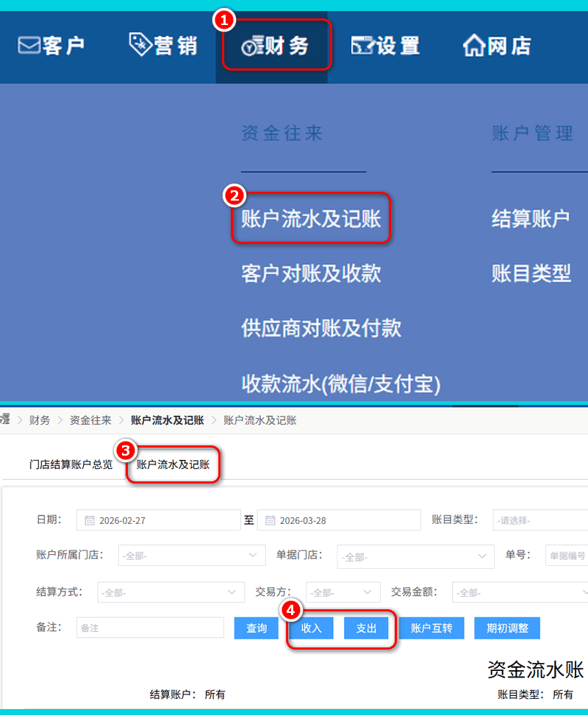588x715 pixels.
Task: Open 客户对账及收款 menu item
Action: [311, 273]
